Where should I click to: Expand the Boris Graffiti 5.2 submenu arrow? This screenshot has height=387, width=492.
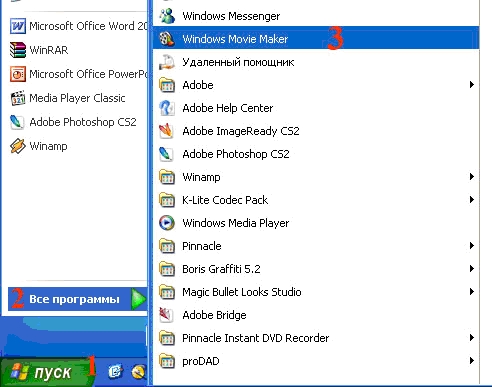(472, 269)
